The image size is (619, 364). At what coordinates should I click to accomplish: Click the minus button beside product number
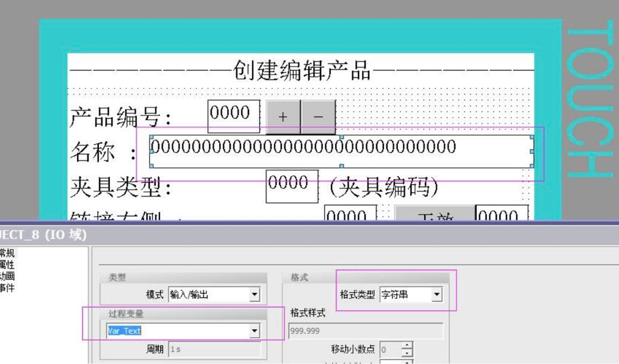click(318, 117)
